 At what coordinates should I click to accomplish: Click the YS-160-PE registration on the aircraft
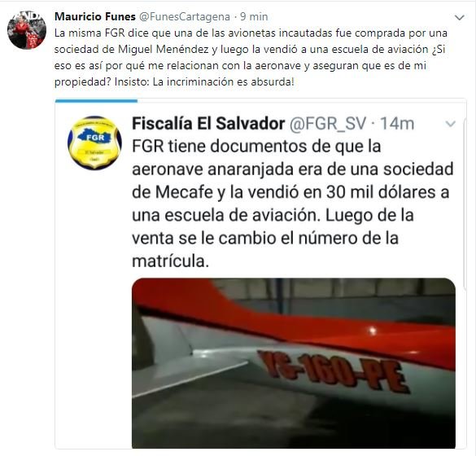tap(334, 372)
